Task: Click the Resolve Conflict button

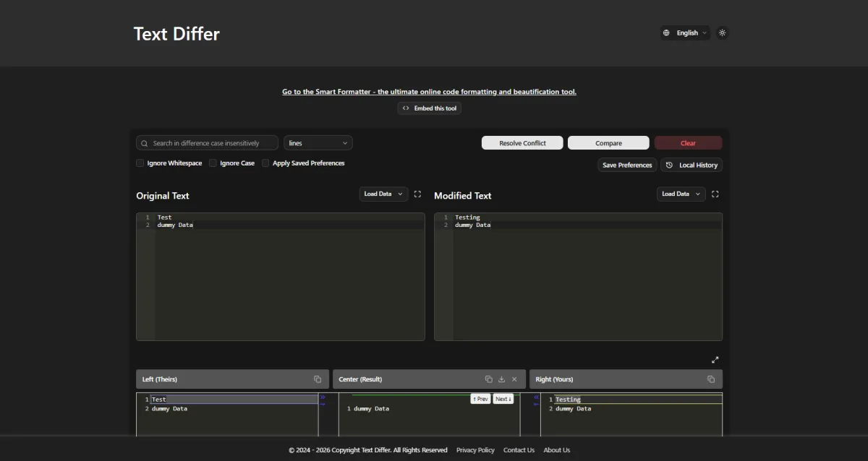Action: pos(522,143)
